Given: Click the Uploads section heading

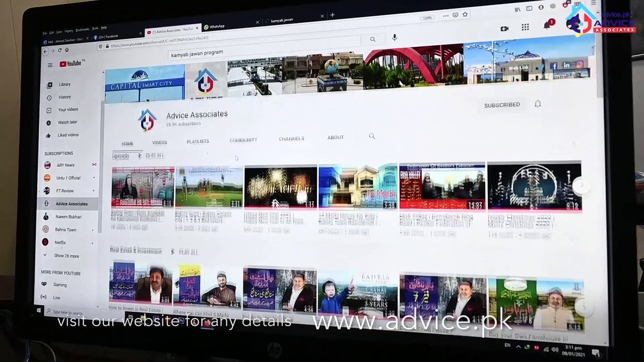Looking at the screenshot, I should 121,157.
